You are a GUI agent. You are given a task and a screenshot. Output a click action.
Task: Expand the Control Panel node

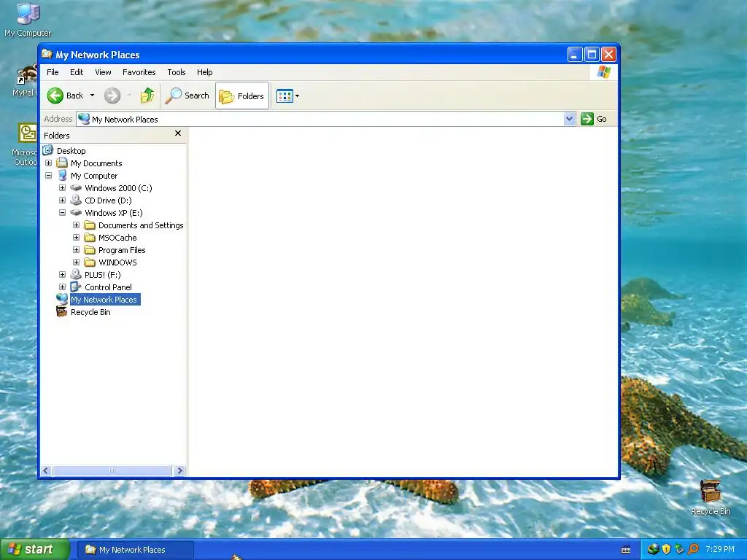click(63, 287)
